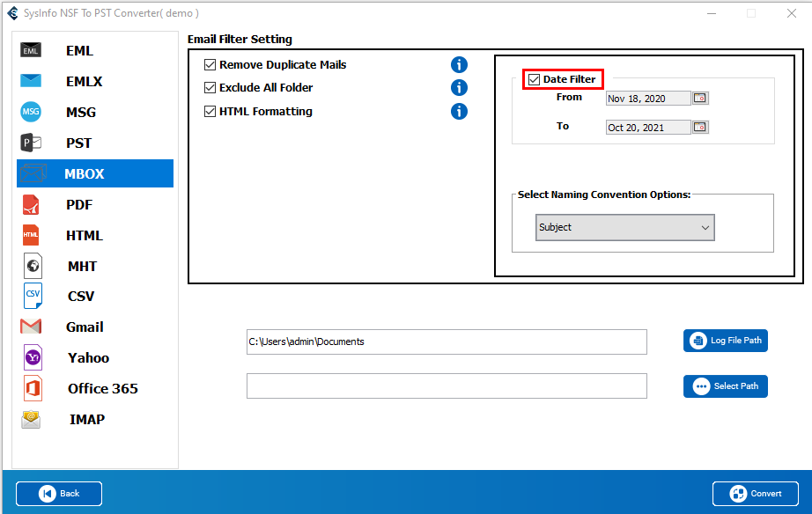Click the Gmail M icon
The height and width of the screenshot is (514, 812).
[x=31, y=327]
